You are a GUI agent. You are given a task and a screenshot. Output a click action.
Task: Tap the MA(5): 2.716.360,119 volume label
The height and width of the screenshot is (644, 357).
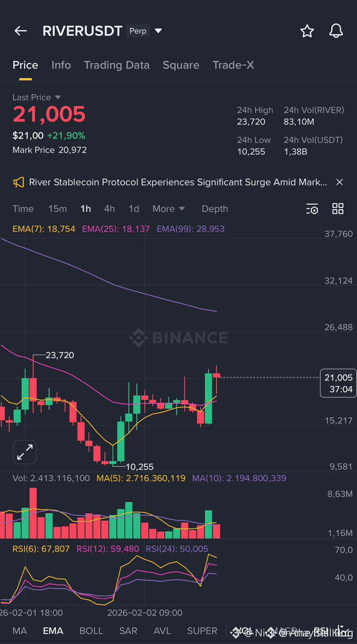tap(141, 478)
